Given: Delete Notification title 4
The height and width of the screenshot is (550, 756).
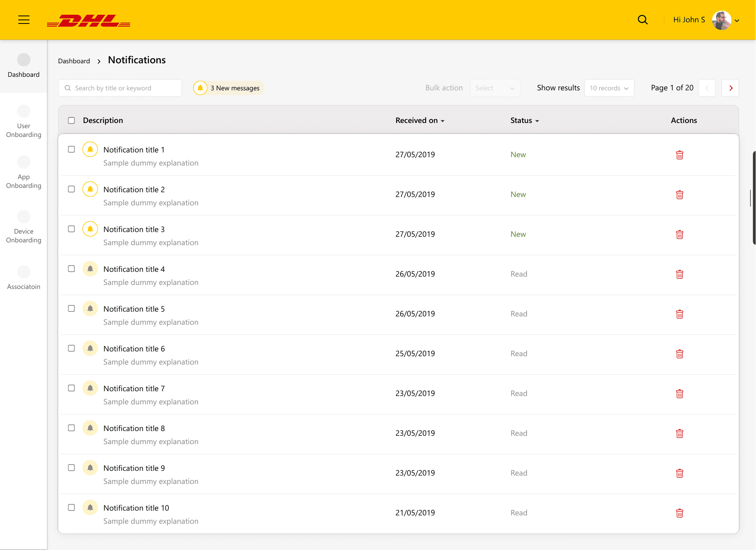Looking at the screenshot, I should point(680,274).
